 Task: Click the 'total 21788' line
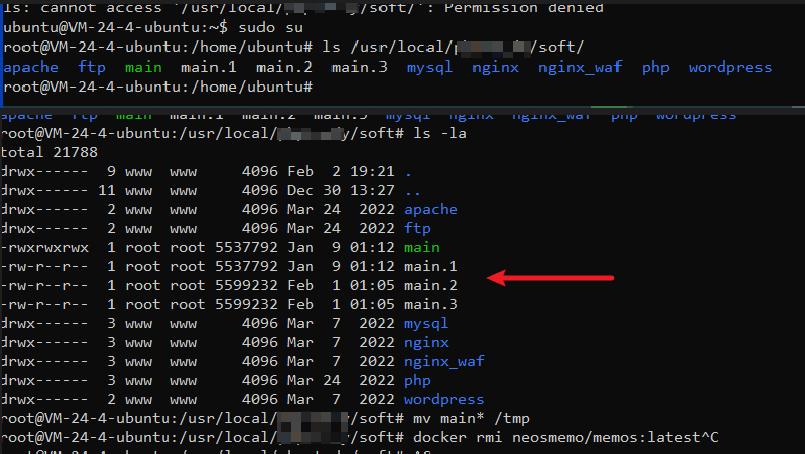[49, 153]
